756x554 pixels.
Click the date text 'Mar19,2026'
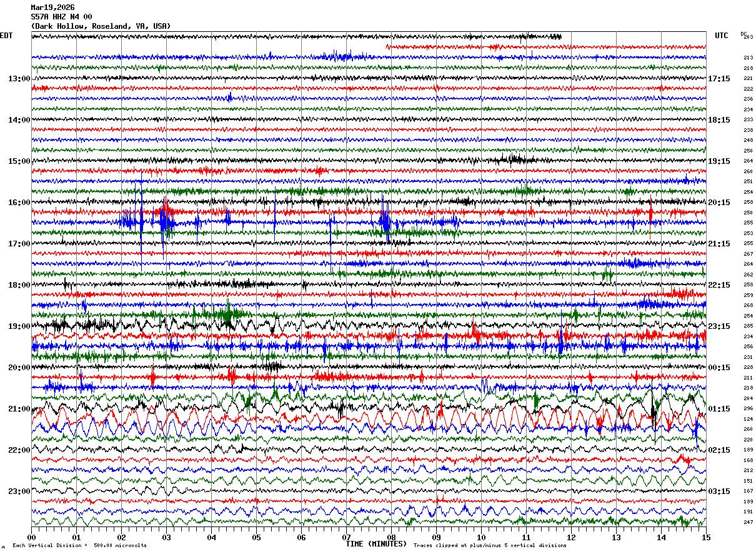click(52, 8)
